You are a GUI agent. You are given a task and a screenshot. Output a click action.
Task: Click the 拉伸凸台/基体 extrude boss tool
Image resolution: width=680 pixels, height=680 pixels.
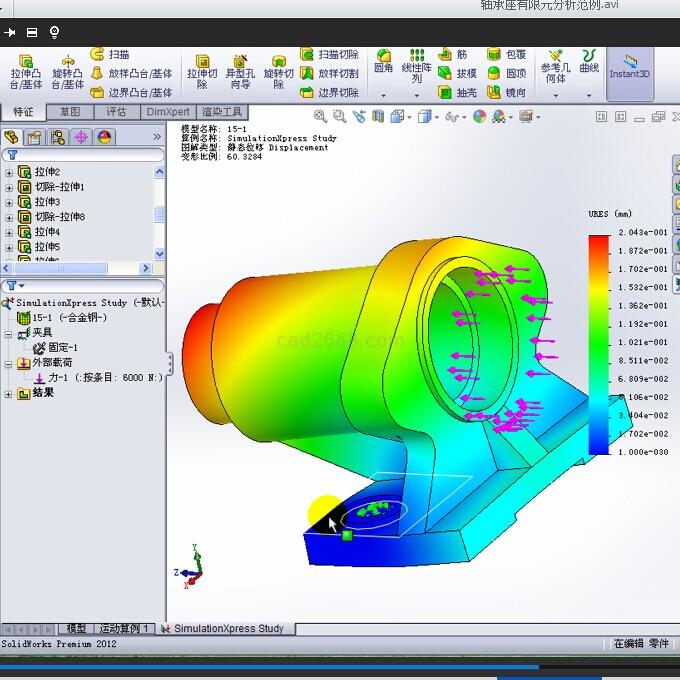[x=26, y=72]
